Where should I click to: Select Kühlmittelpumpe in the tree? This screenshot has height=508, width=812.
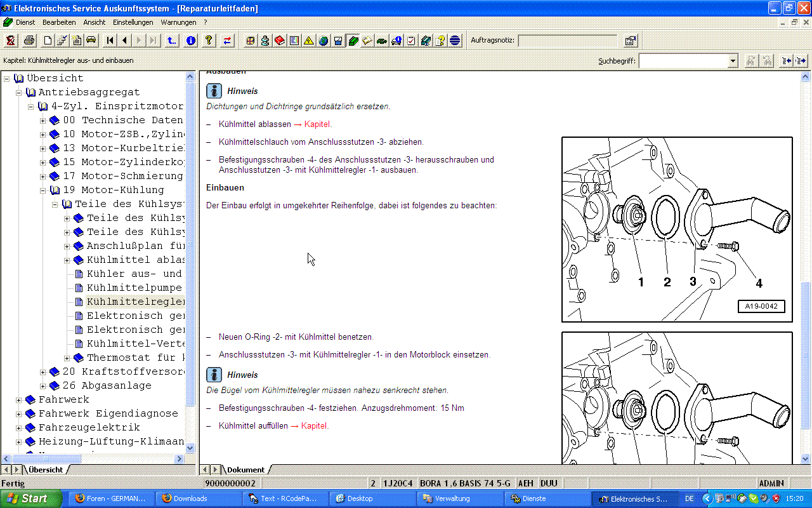[x=134, y=288]
